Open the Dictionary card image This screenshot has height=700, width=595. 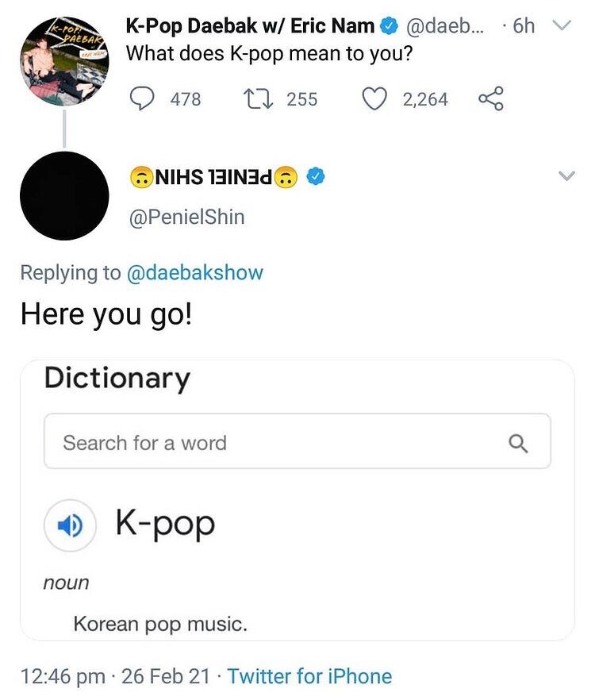pyautogui.click(x=297, y=500)
